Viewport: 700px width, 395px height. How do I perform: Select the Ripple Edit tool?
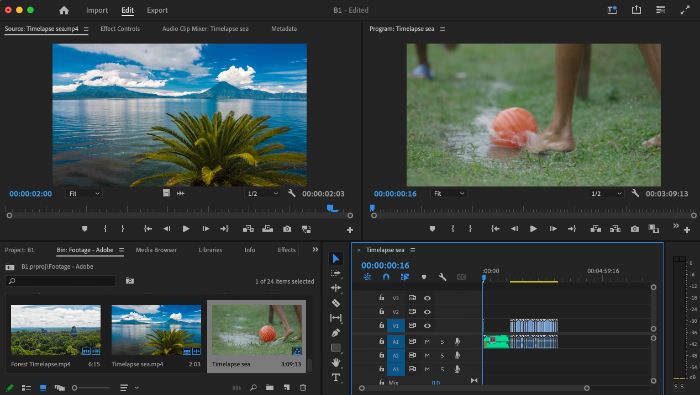[336, 288]
